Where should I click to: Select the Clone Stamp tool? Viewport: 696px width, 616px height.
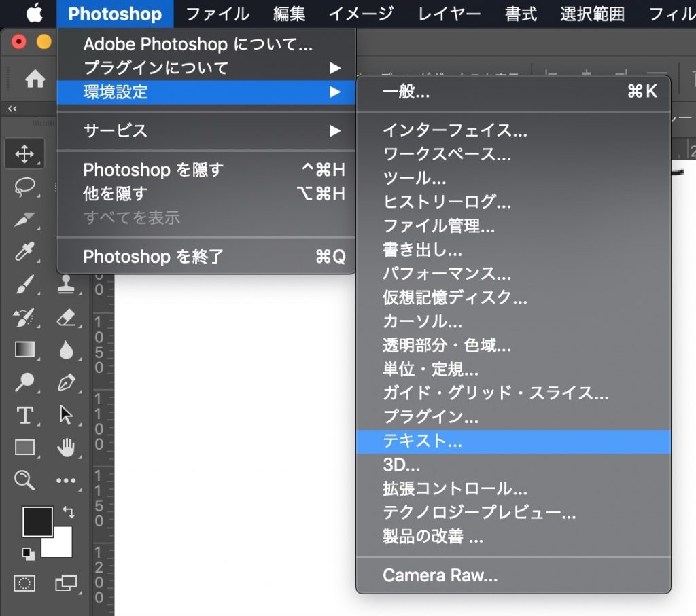click(66, 285)
